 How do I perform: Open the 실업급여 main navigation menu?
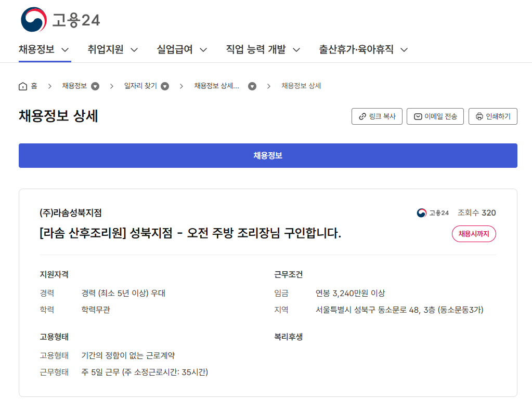pos(182,50)
